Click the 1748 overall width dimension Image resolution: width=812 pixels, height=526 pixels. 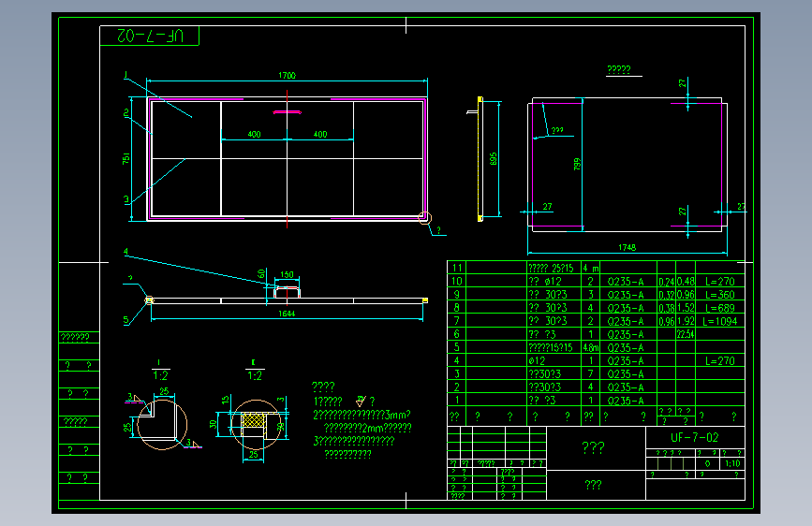tap(627, 247)
